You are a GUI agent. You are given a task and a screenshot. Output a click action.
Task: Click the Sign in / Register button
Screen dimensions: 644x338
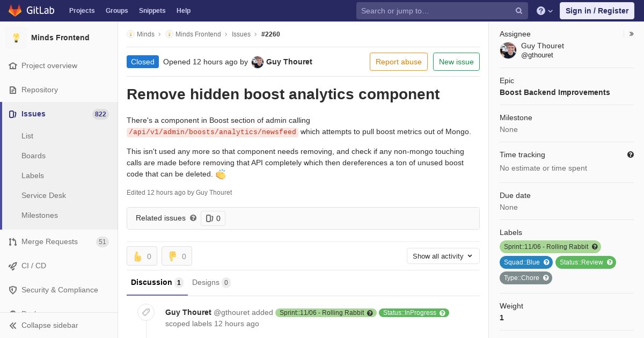[597, 11]
